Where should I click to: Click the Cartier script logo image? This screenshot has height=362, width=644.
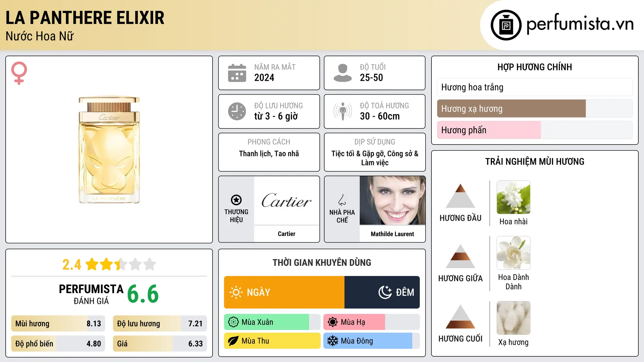[x=286, y=200]
